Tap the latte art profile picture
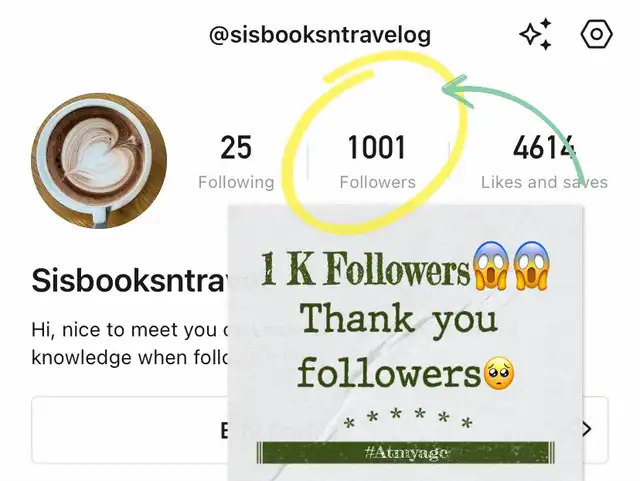Image resolution: width=640 pixels, height=481 pixels. point(99,160)
